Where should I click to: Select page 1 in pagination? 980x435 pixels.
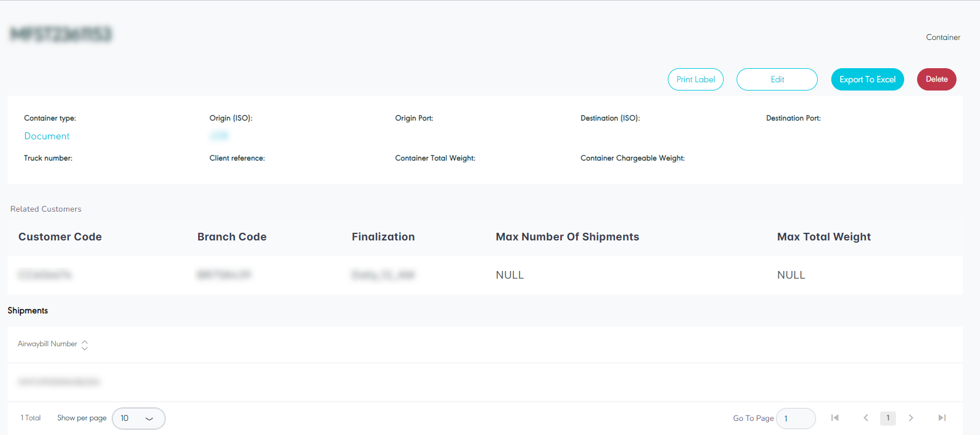(888, 418)
